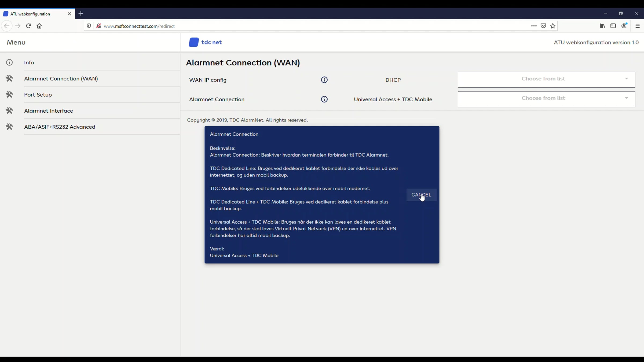Close the ATU webkonfiguration tab
Viewport: 644px width, 362px height.
click(69, 14)
